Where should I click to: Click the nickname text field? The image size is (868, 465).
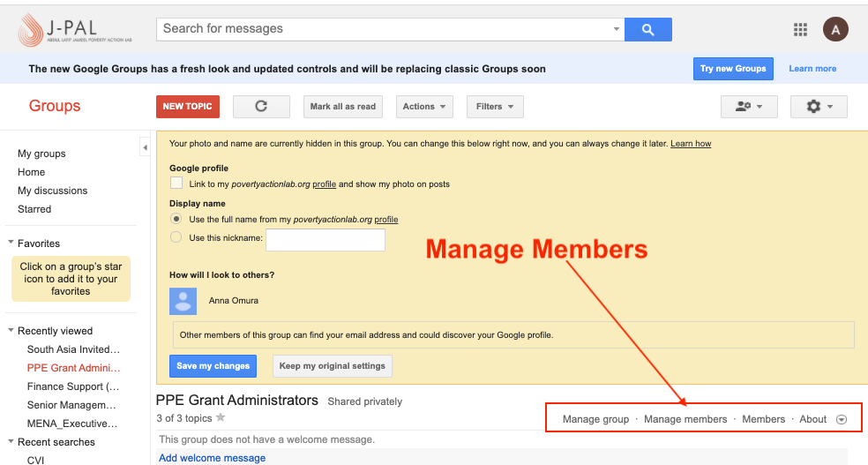point(325,240)
